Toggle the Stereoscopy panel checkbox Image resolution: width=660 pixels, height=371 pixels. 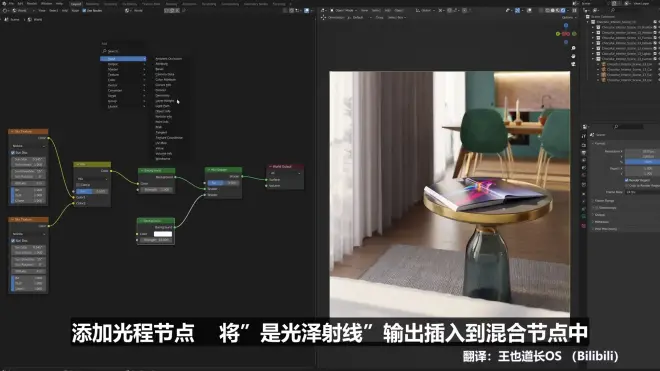(596, 208)
